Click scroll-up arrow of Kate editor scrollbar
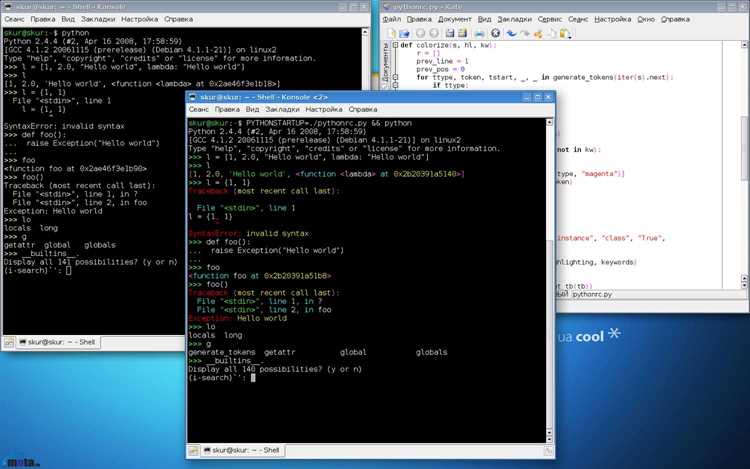This screenshot has height=469, width=750. (x=744, y=44)
